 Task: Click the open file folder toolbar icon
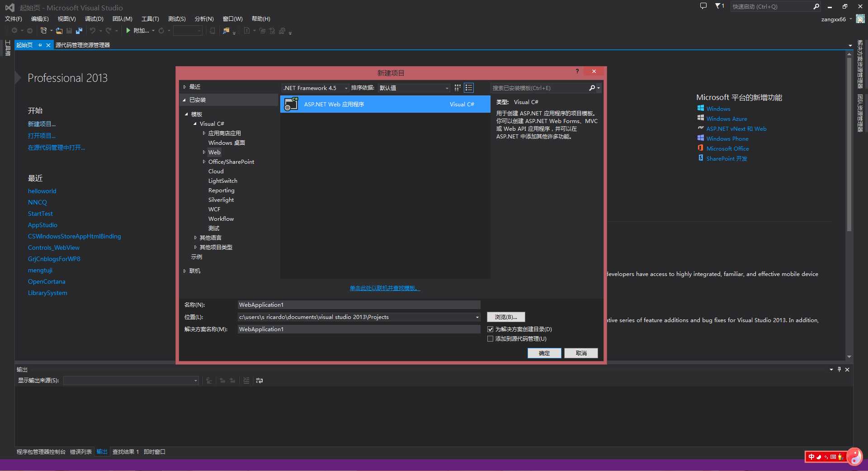(x=59, y=31)
